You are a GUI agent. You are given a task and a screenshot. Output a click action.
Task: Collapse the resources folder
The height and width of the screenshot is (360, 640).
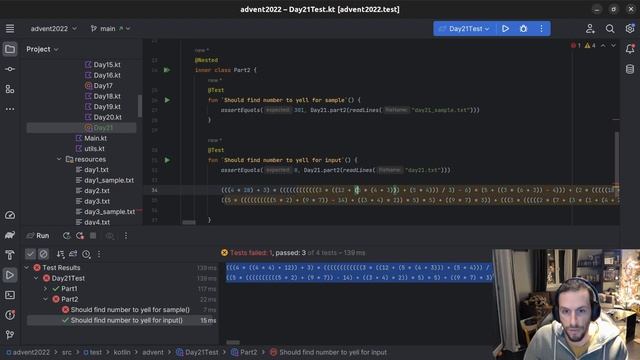(59, 159)
